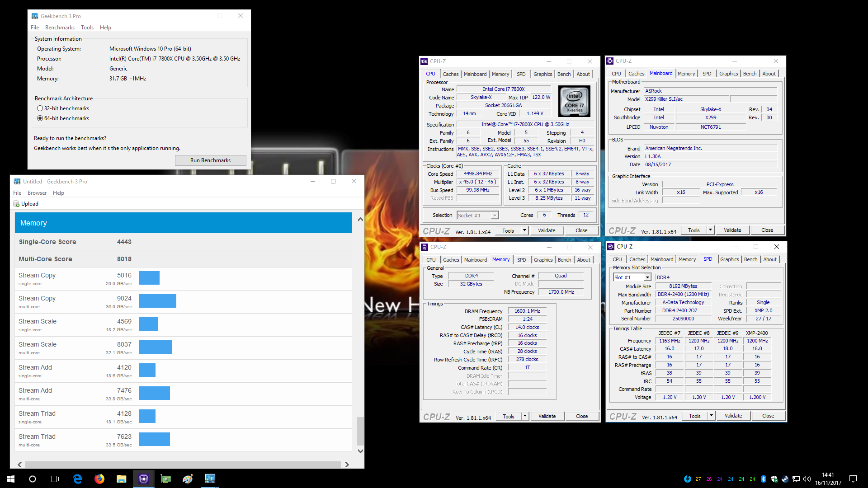This screenshot has width=868, height=488.
Task: Click the blue Memory section header
Action: (183, 223)
